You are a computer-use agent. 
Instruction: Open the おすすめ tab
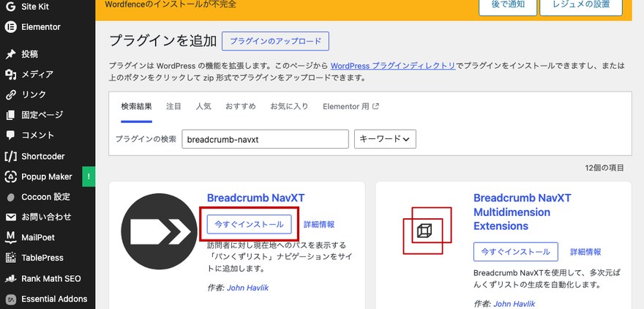(x=241, y=106)
